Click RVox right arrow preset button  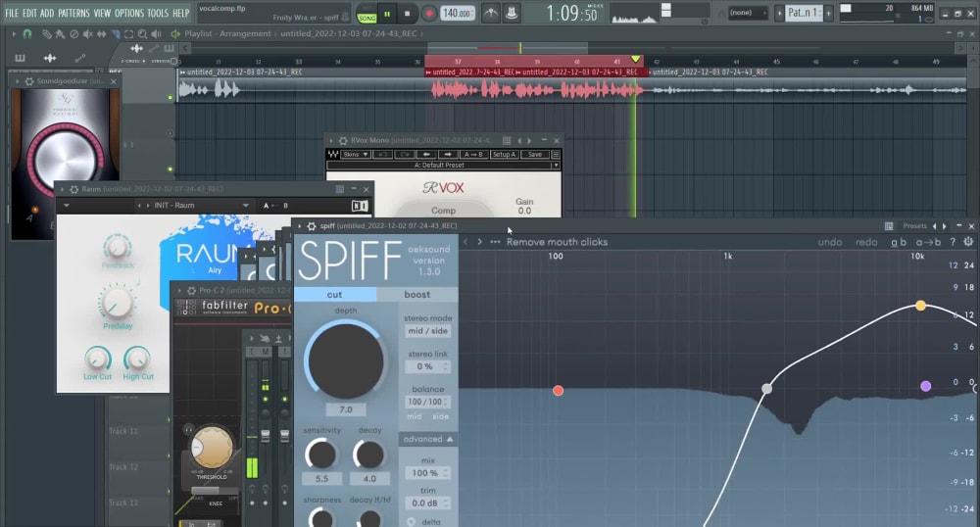click(448, 154)
